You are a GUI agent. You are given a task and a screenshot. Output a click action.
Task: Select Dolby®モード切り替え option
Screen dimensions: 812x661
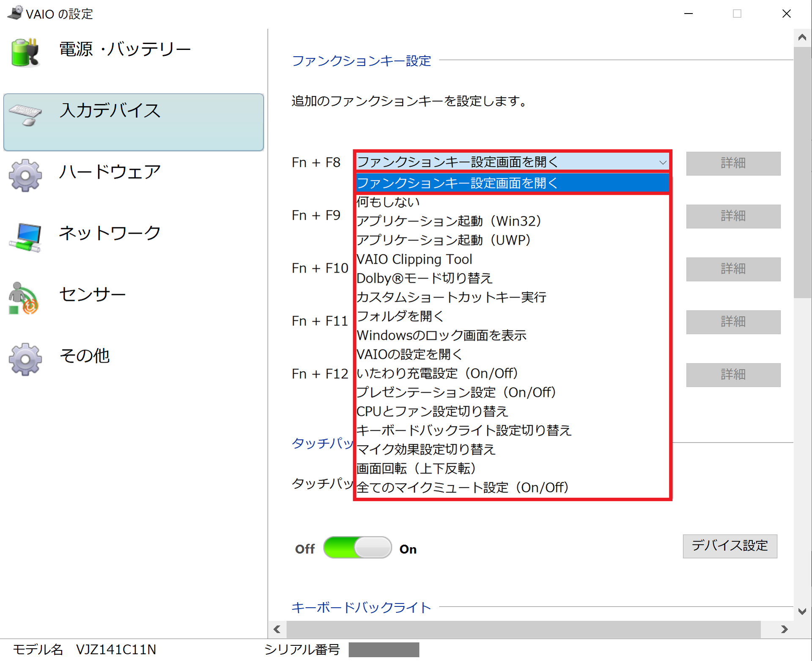(513, 278)
